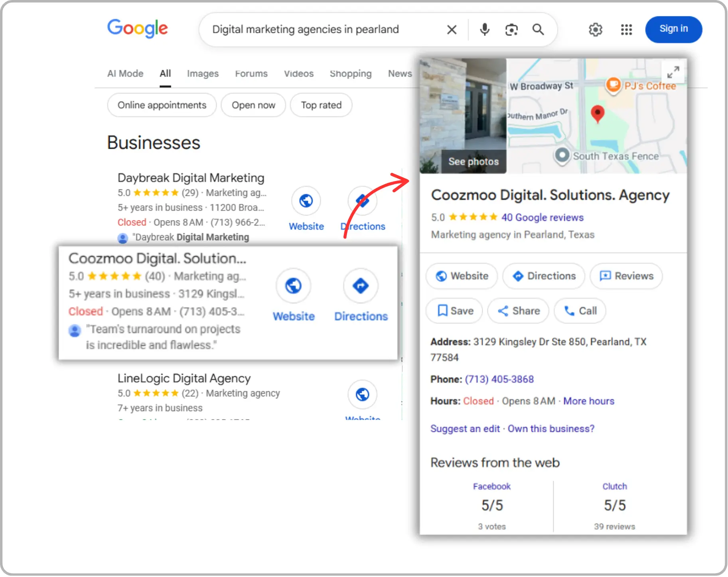Image resolution: width=728 pixels, height=577 pixels.
Task: Switch to the Shopping tab
Action: coord(351,74)
